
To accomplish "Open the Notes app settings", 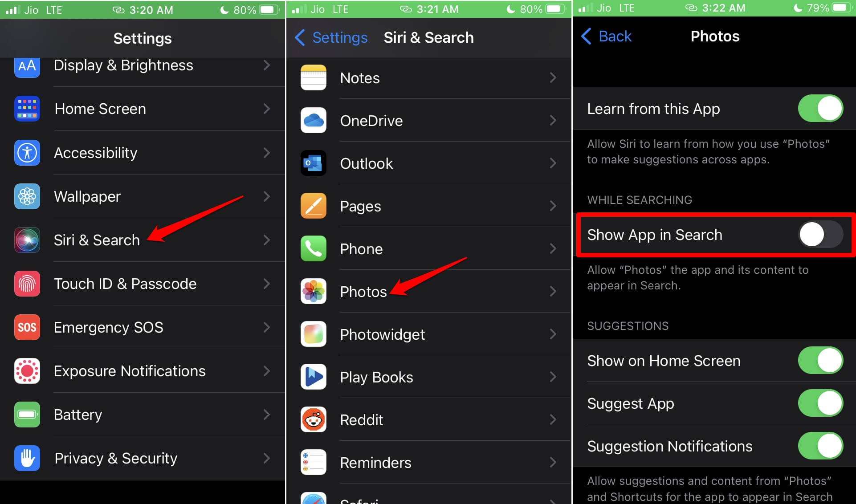I will [428, 79].
